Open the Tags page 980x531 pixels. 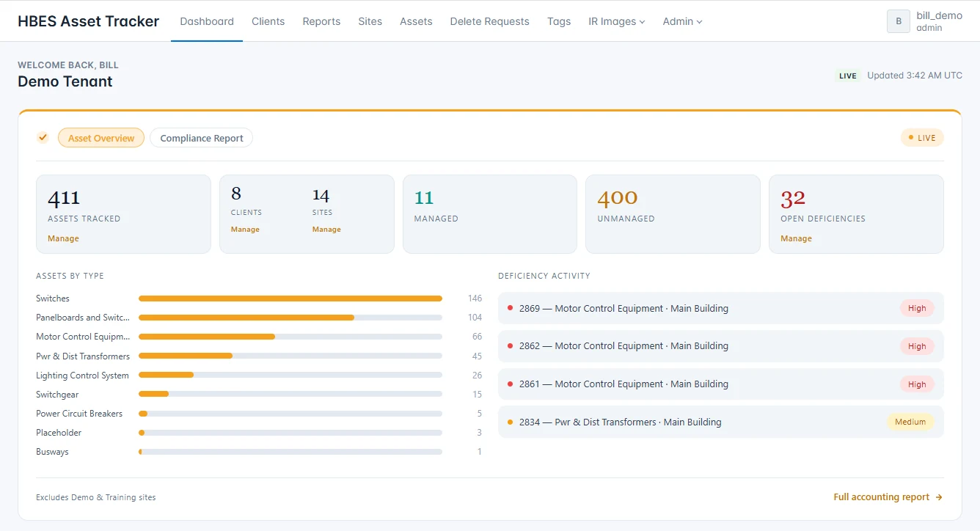point(559,21)
